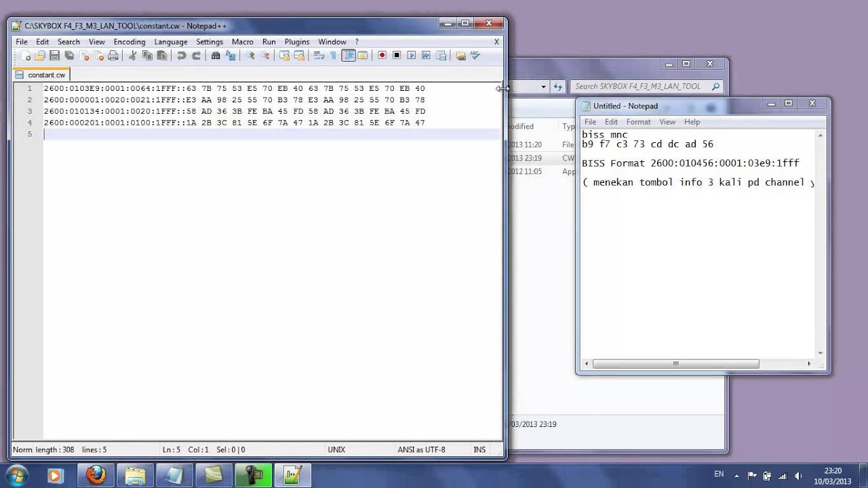Click line 3 text starting 2600:010134
This screenshot has width=868, height=488.
tap(235, 111)
